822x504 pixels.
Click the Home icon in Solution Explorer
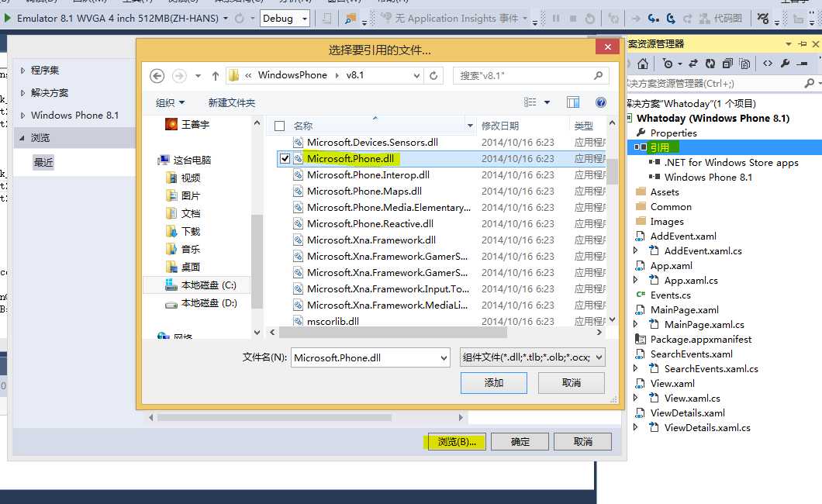tap(643, 64)
